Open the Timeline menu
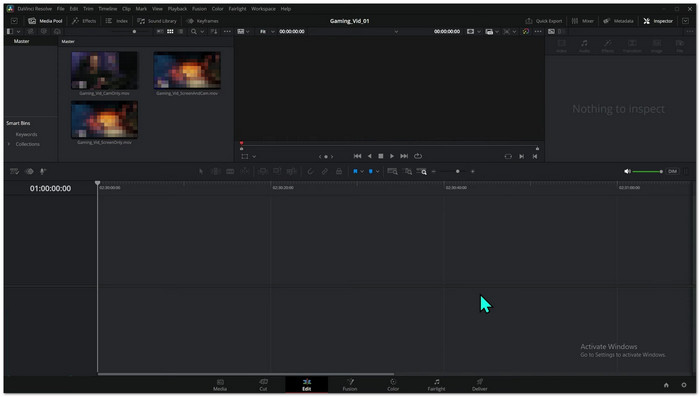The width and height of the screenshot is (700, 397). [108, 8]
